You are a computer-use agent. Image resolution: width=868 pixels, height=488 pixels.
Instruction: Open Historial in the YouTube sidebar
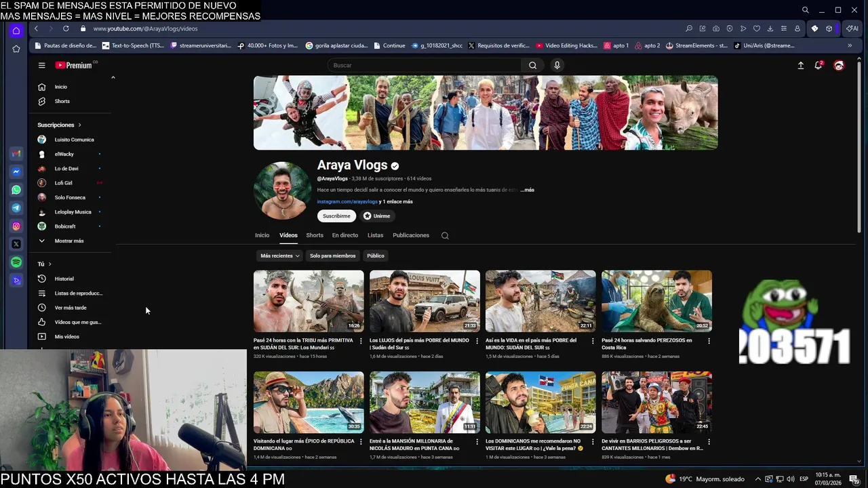click(64, 279)
